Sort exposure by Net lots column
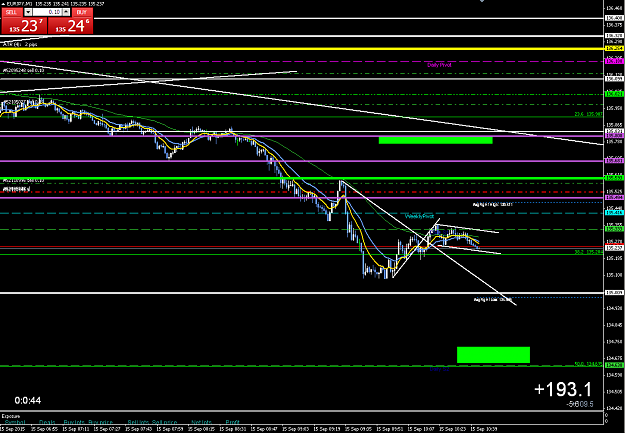Viewport: 625px width, 434px height. pyautogui.click(x=201, y=422)
